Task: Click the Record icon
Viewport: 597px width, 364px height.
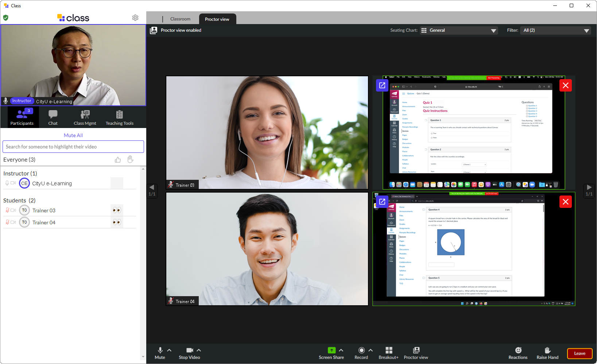Action: (x=361, y=350)
